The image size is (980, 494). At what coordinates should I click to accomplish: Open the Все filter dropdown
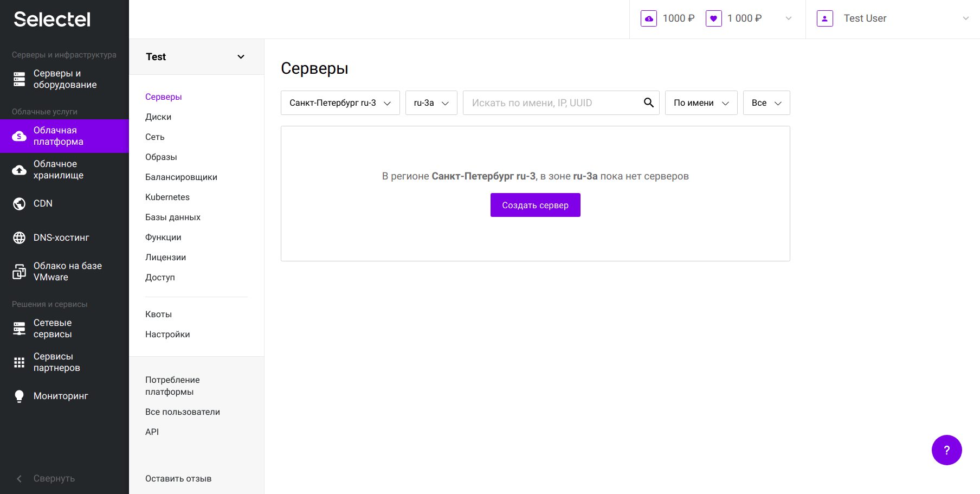(766, 103)
